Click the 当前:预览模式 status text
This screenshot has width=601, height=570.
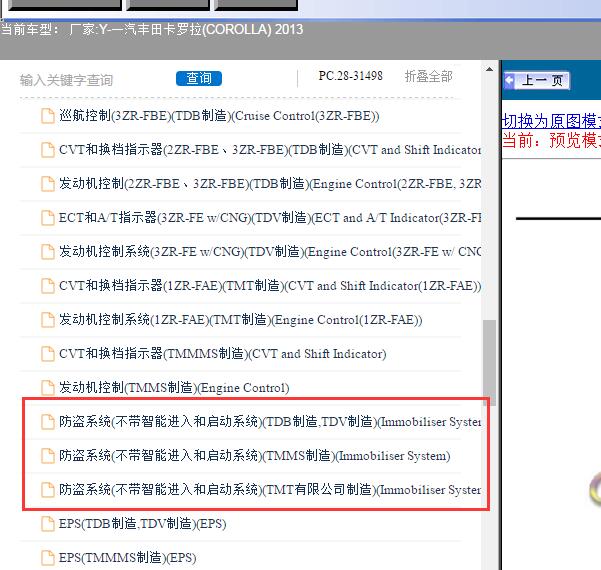(551, 140)
